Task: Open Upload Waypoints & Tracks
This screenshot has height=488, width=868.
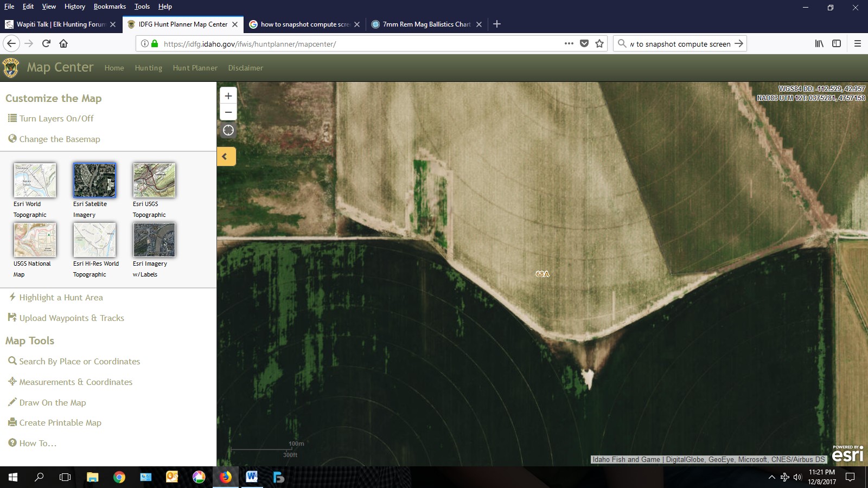Action: [66, 318]
